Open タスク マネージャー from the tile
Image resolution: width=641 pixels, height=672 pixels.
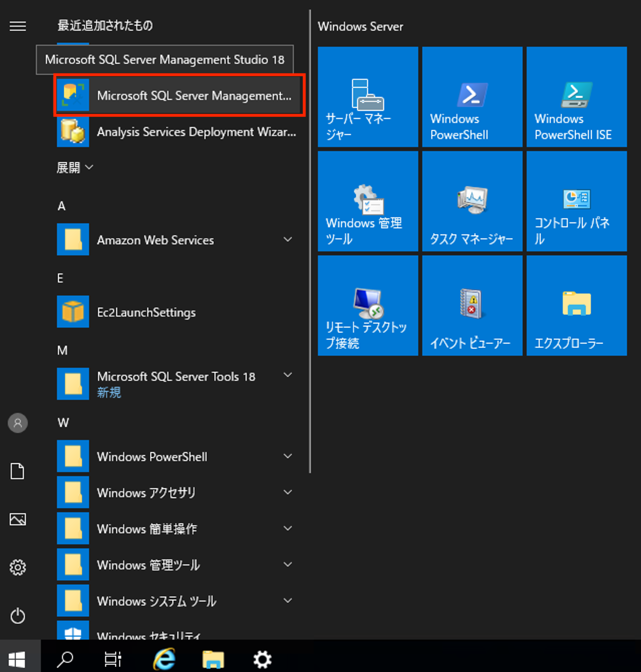click(472, 201)
